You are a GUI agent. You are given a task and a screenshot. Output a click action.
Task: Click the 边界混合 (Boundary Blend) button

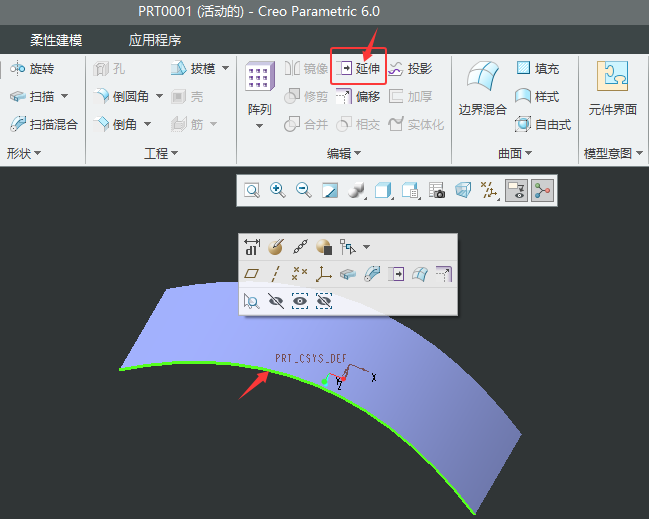pyautogui.click(x=483, y=89)
